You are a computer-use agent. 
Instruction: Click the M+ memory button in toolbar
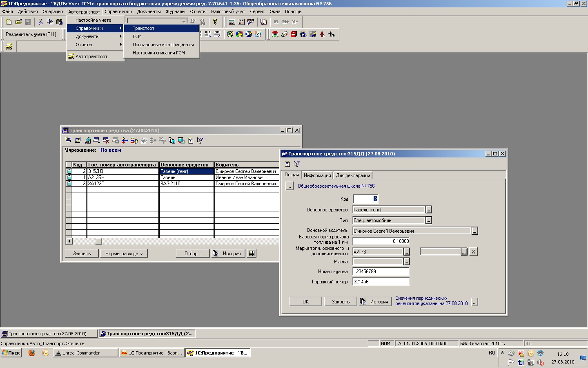285,22
